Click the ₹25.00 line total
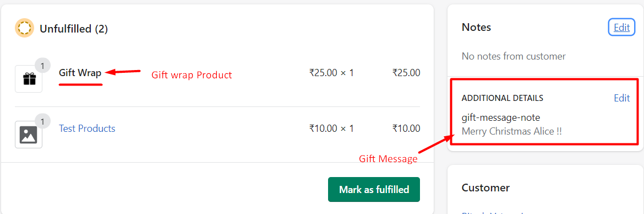Screen dimensions: 644x214 [406, 73]
